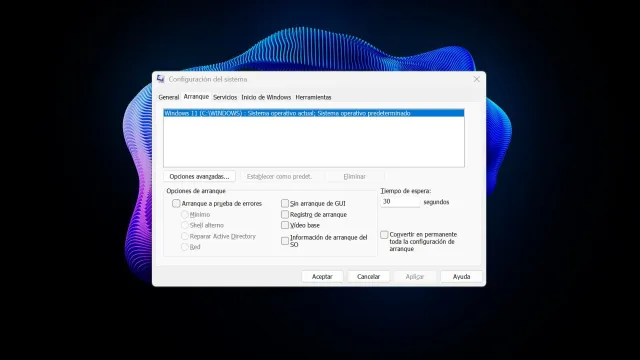
Task: Click the Configuración del sistema title icon
Action: (160, 79)
